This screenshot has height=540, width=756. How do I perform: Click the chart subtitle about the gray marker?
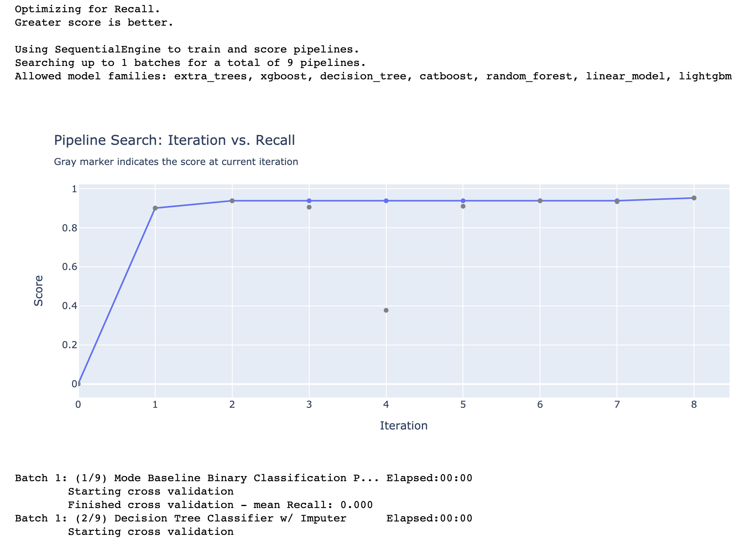coord(176,162)
